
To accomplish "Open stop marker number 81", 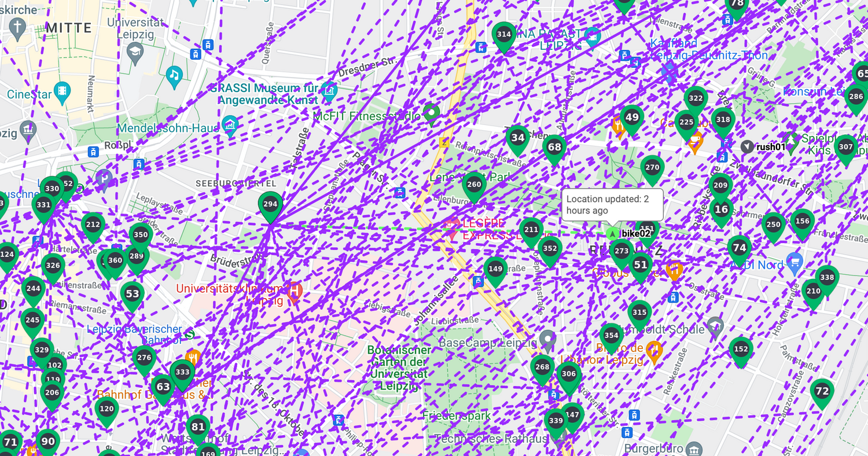I will [x=198, y=428].
